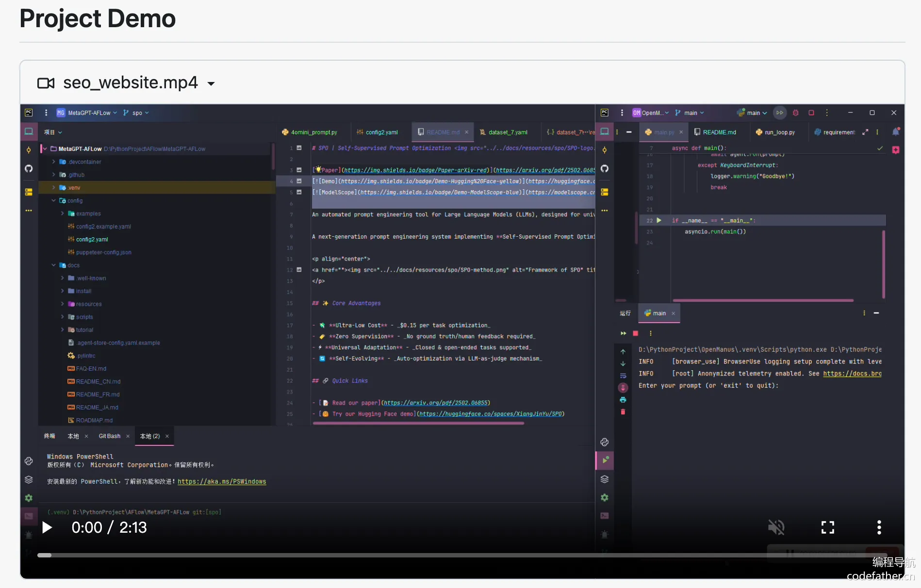Clear the Run console with the trash icon
921x588 pixels.
623,412
